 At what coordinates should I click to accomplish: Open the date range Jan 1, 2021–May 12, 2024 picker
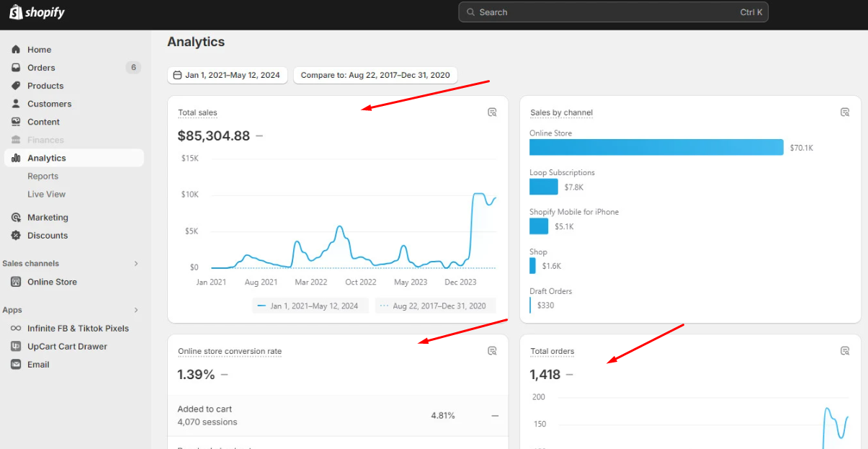[228, 75]
